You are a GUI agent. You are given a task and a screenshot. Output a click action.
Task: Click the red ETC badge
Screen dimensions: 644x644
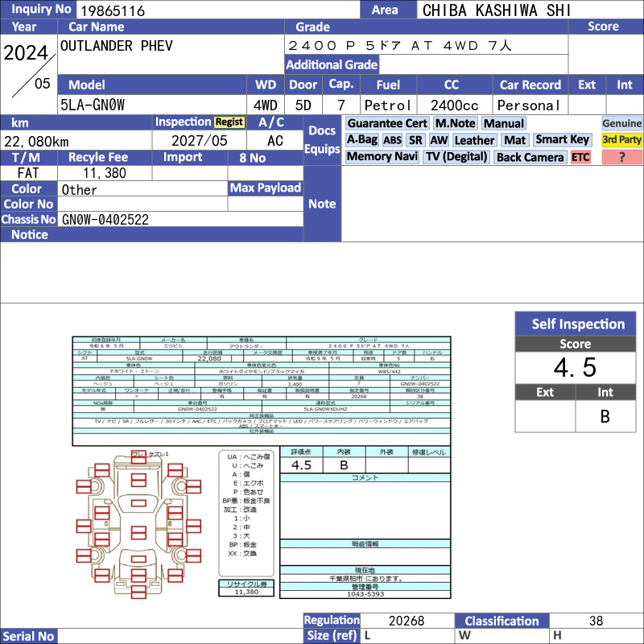coord(580,157)
